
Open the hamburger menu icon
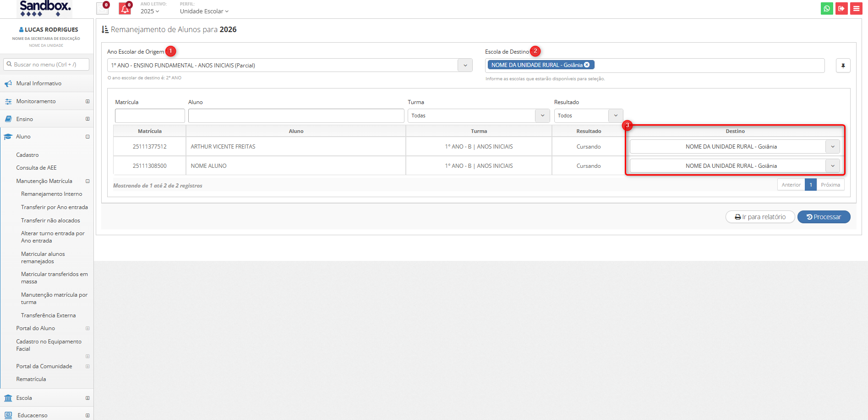pos(856,8)
